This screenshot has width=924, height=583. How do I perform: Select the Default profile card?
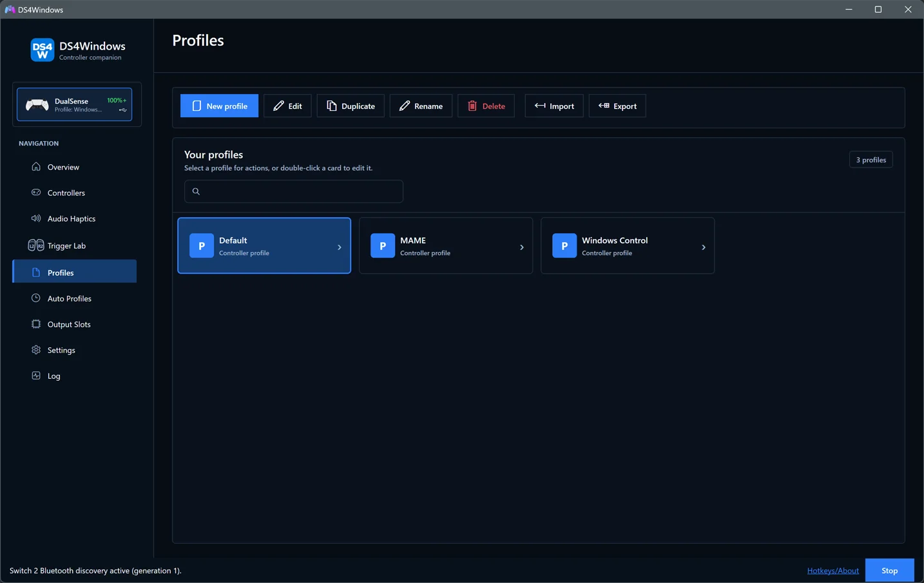(x=264, y=245)
